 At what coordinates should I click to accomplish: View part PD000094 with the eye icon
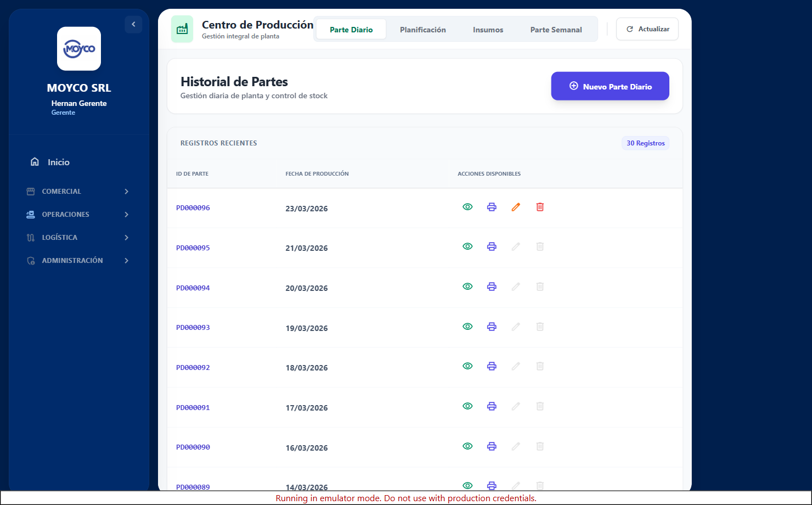point(467,287)
